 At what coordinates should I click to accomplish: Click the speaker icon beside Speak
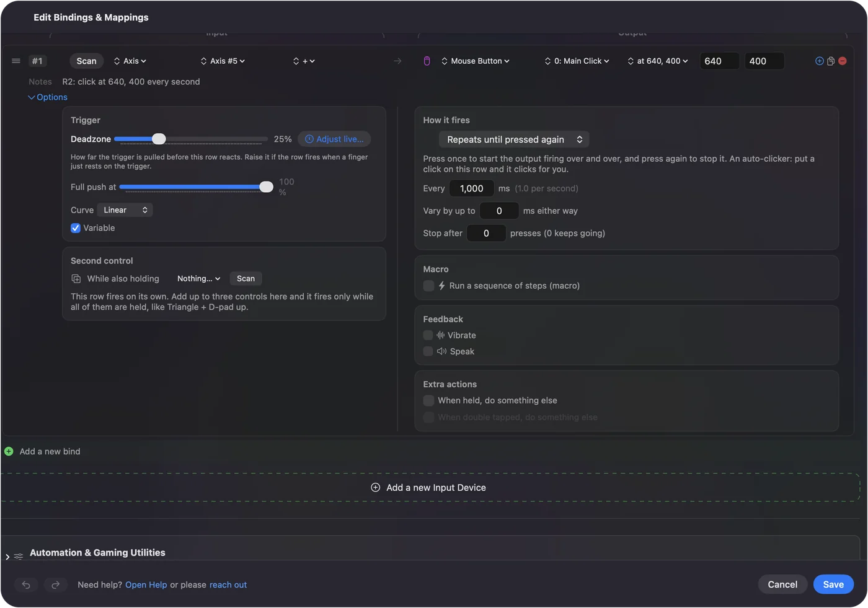tap(441, 351)
